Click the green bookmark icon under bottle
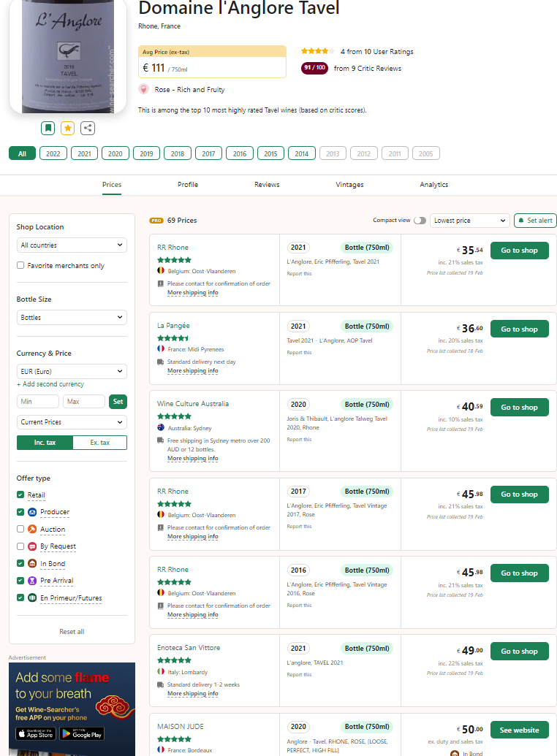 pos(48,128)
